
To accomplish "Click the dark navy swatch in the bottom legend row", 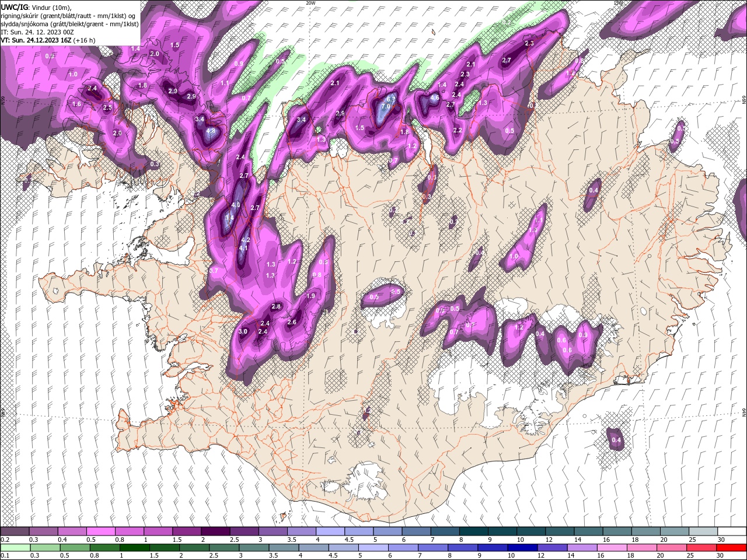I will (x=522, y=547).
